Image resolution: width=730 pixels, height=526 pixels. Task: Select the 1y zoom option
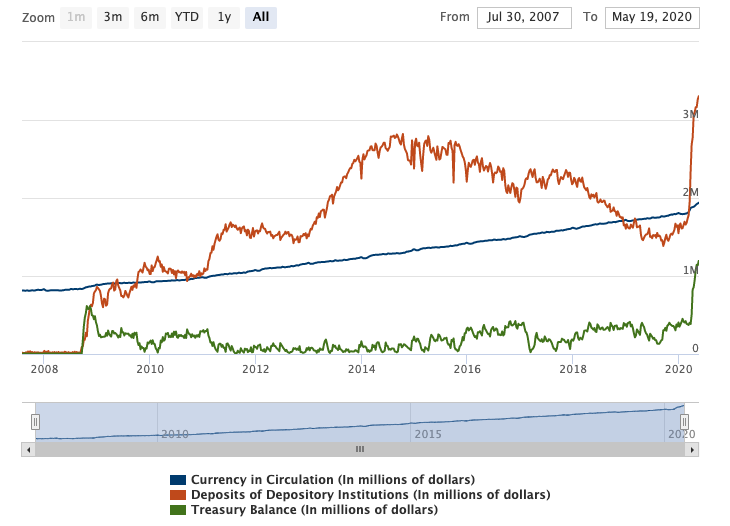pyautogui.click(x=224, y=17)
